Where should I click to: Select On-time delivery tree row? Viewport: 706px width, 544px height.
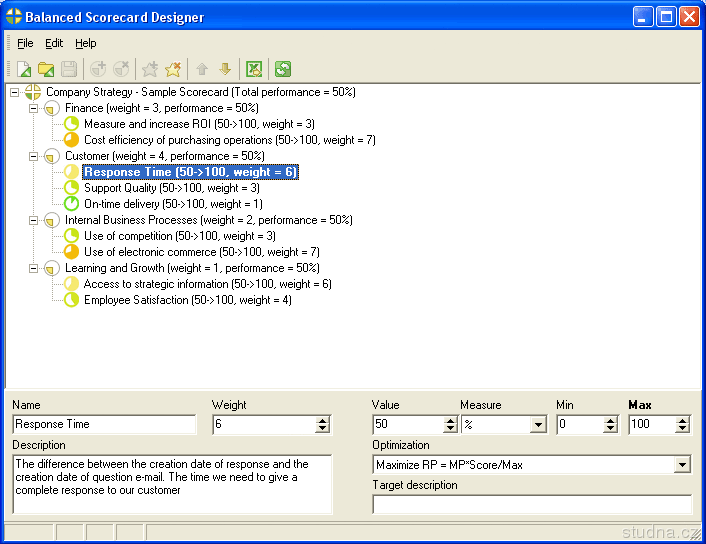(x=173, y=204)
